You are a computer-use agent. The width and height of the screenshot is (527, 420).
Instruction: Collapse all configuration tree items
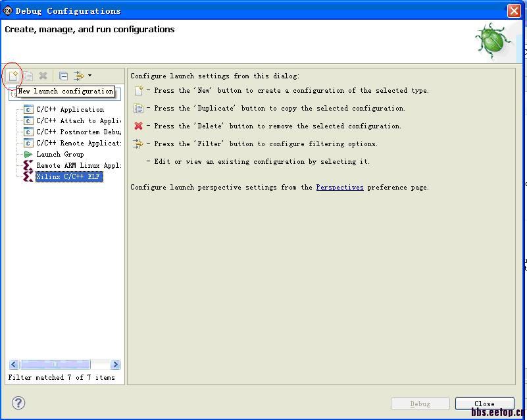63,76
